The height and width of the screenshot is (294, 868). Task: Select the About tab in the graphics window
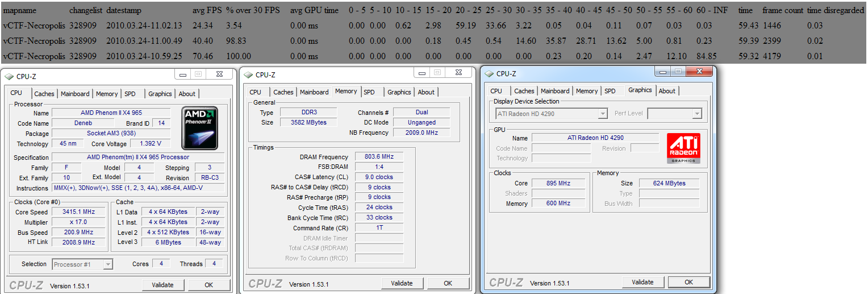[667, 91]
